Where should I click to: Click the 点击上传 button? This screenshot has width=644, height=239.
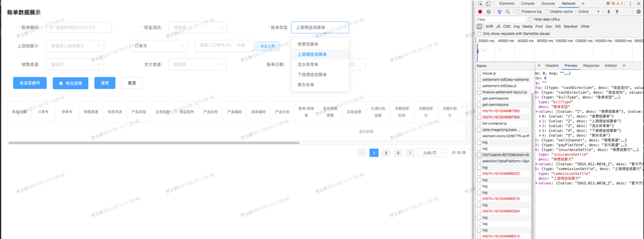(267, 46)
